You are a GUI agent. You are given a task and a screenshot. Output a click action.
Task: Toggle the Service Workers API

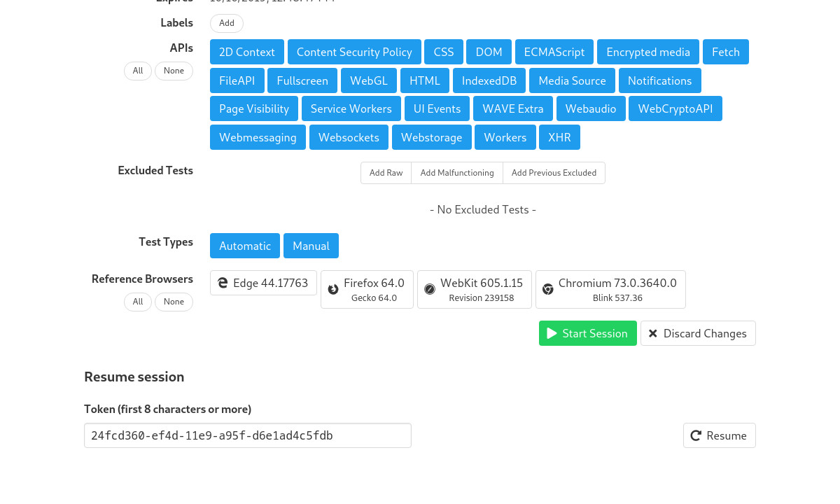click(x=351, y=108)
